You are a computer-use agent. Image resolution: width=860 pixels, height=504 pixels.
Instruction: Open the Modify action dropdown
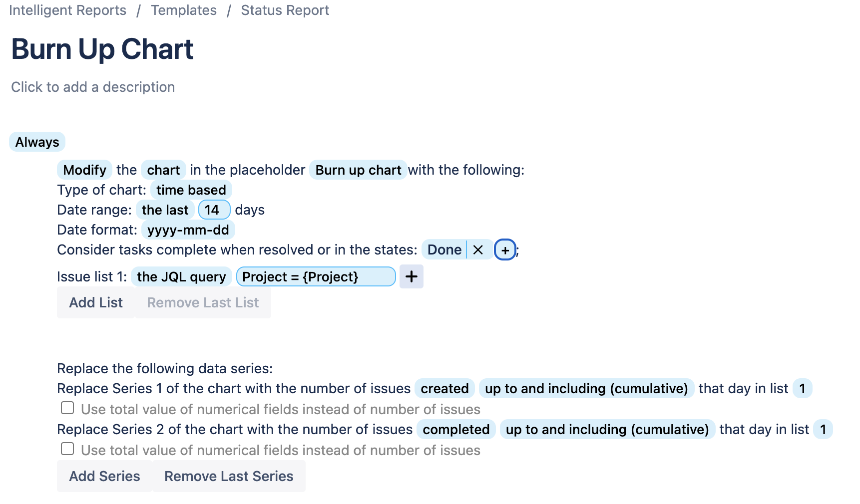point(84,170)
